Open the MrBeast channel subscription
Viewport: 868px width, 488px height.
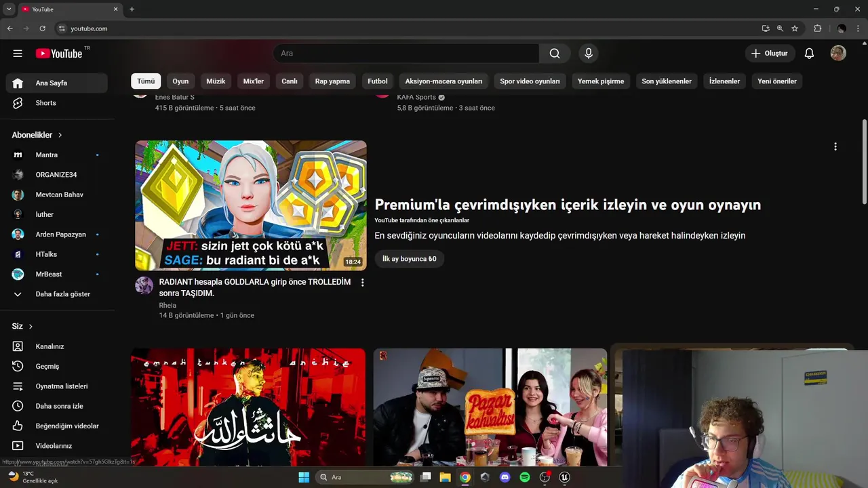coord(57,274)
